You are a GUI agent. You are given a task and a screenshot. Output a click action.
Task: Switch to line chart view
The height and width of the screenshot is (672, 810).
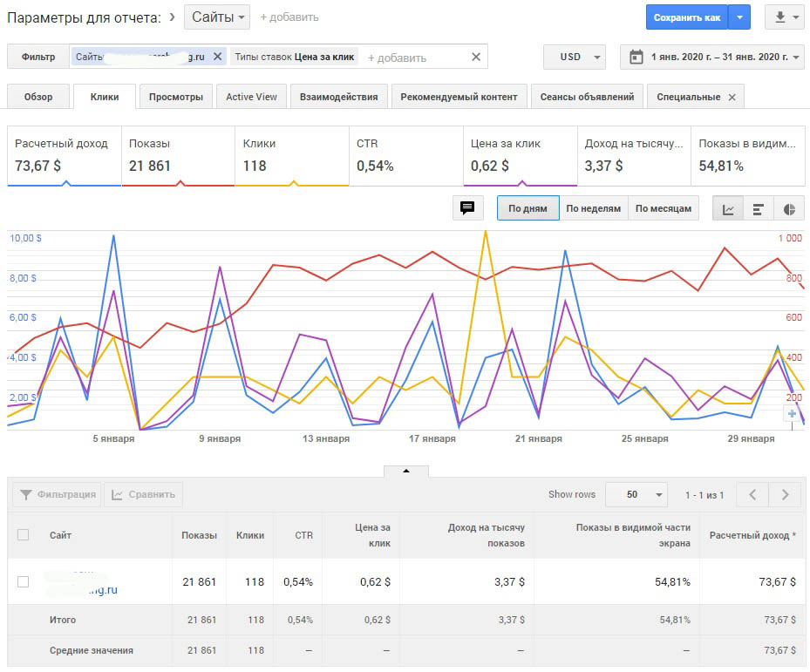coord(728,209)
